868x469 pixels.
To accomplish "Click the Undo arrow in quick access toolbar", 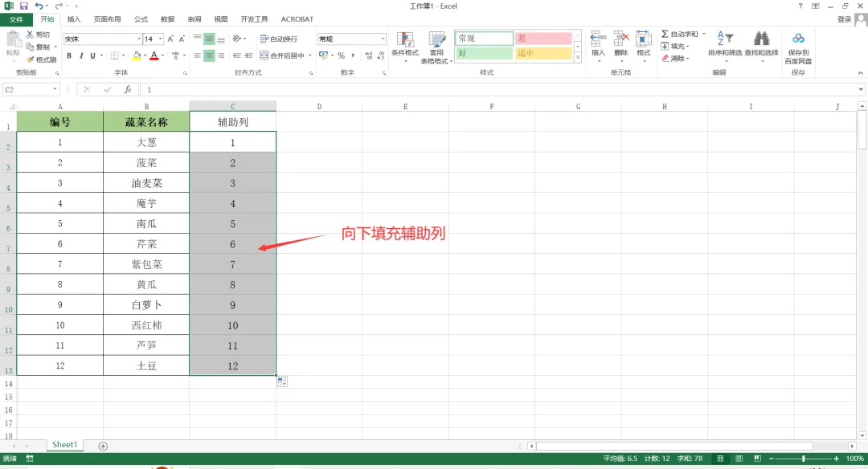I will pyautogui.click(x=39, y=6).
